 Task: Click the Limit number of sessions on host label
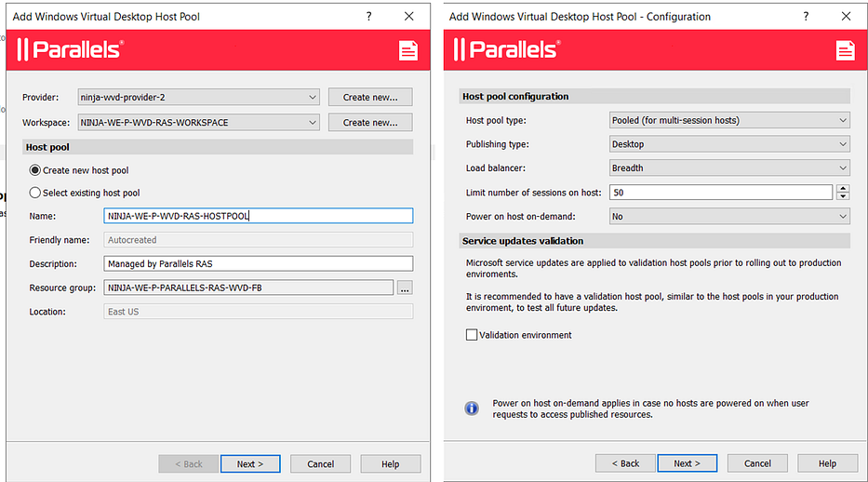pyautogui.click(x=533, y=193)
